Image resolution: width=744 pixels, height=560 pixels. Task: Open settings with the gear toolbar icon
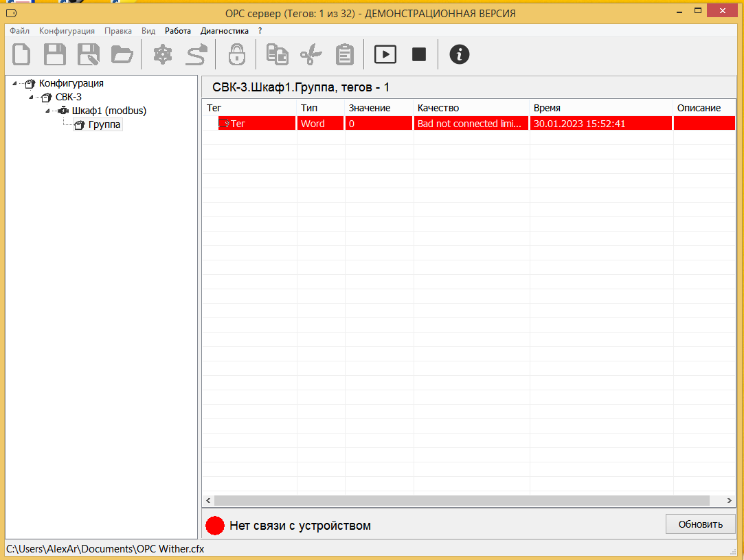tap(163, 54)
